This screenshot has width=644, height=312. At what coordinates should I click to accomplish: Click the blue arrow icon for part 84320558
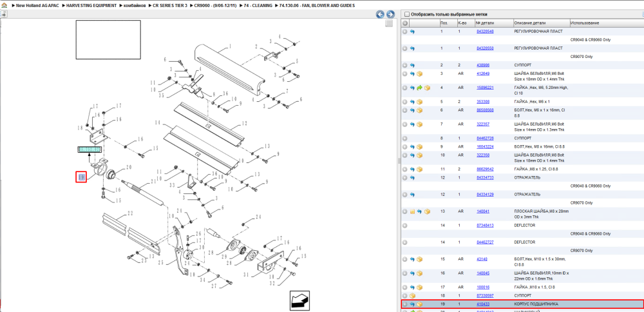tap(412, 48)
